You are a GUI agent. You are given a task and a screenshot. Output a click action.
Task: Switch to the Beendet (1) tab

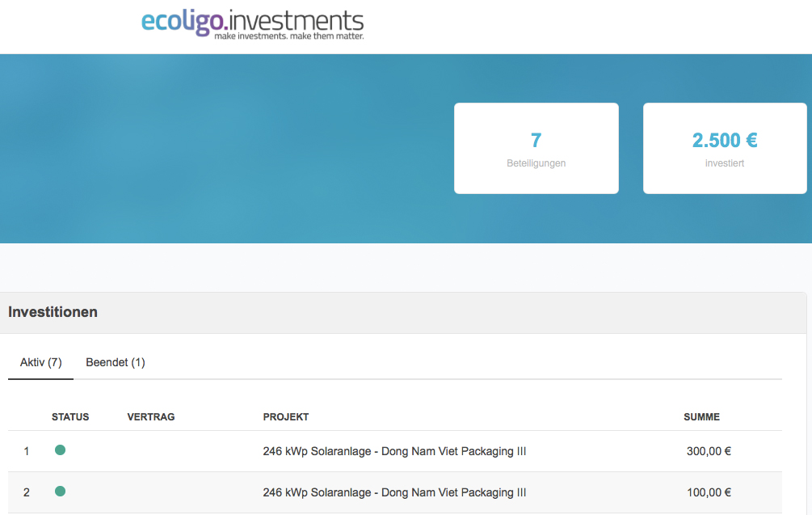[116, 363]
